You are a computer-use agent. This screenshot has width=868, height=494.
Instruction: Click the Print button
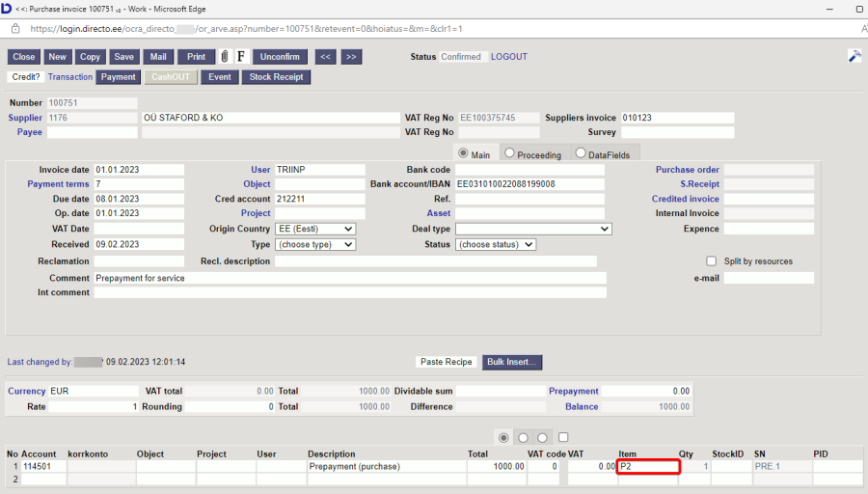pos(196,57)
